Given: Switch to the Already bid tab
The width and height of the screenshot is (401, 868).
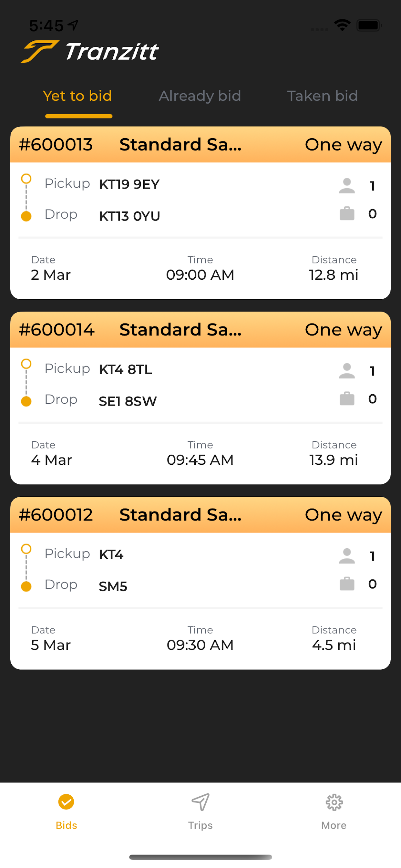Looking at the screenshot, I should click(200, 96).
